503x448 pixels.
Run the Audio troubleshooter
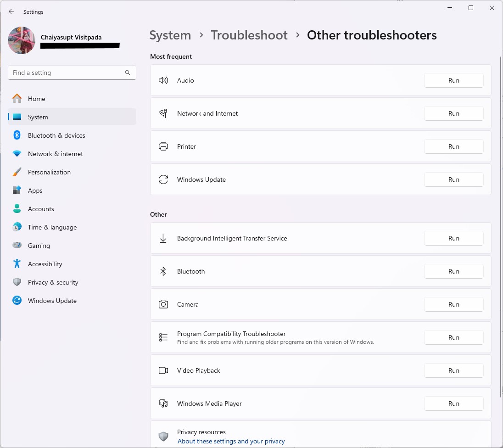coord(453,80)
